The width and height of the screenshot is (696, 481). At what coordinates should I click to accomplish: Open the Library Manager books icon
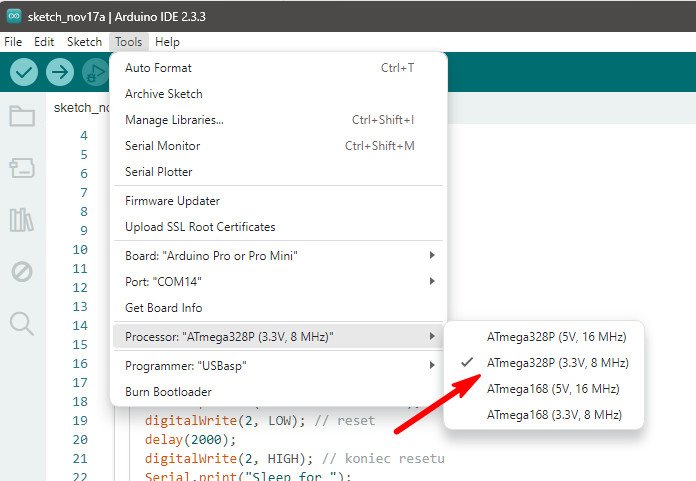point(22,220)
